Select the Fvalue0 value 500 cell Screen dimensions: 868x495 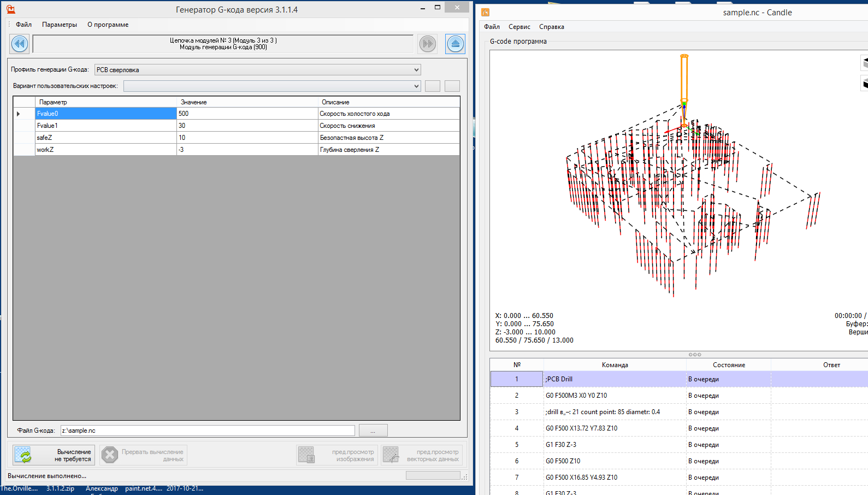pyautogui.click(x=247, y=114)
